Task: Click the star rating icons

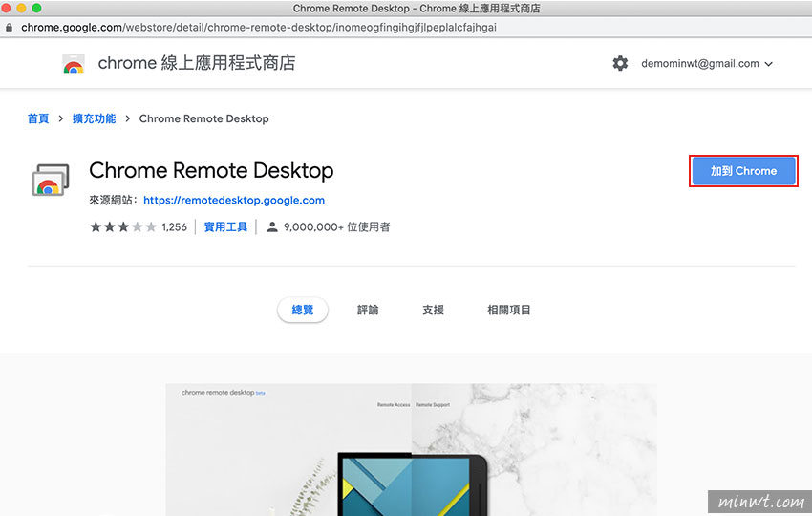Action: click(x=122, y=226)
